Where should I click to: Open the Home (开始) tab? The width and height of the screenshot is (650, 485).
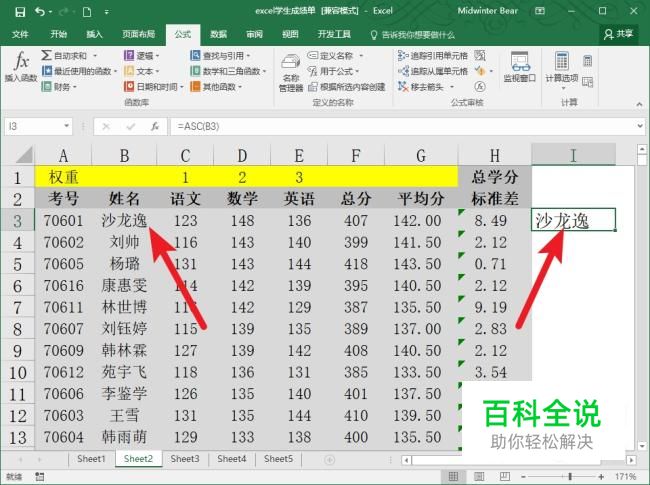click(x=58, y=34)
